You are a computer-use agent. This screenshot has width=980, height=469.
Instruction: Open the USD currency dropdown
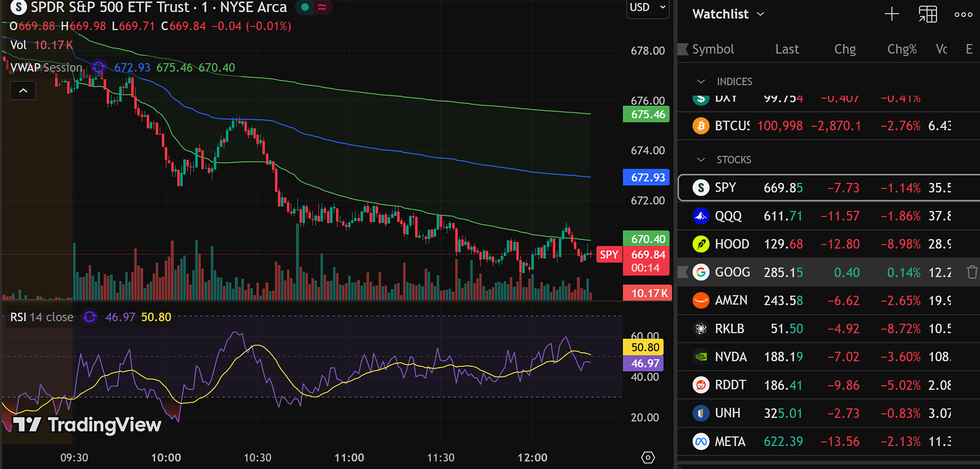[648, 8]
